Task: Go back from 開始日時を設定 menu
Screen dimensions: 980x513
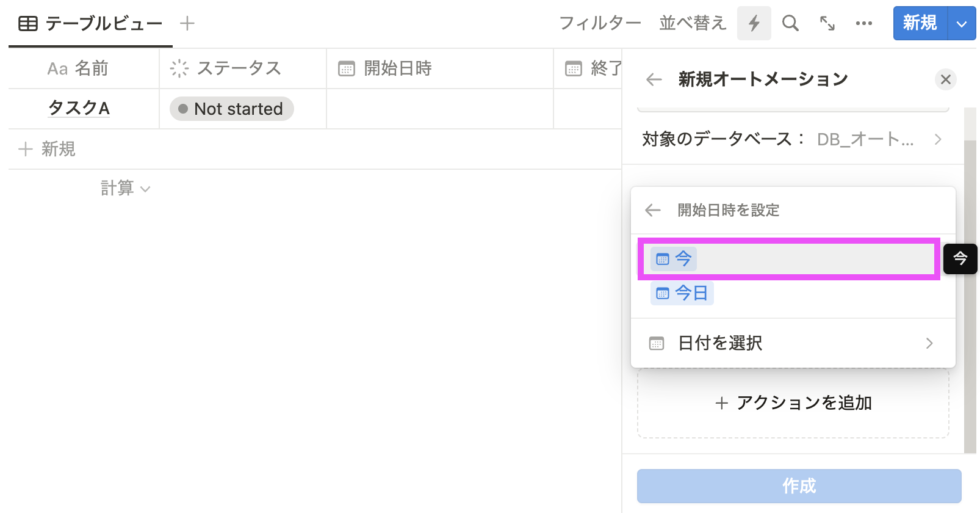Action: coord(653,210)
